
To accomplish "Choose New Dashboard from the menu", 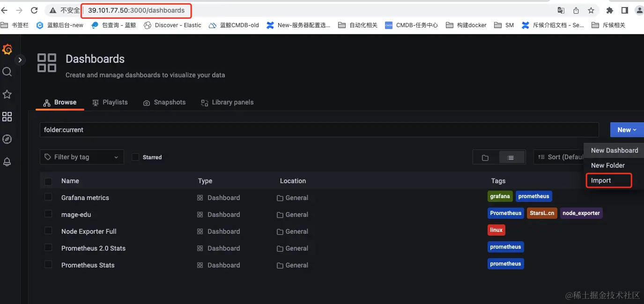I will 614,150.
